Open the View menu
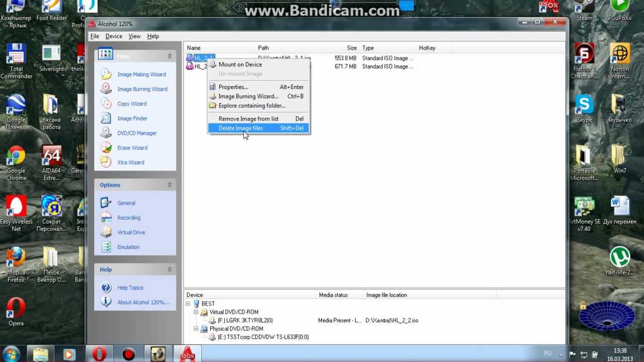This screenshot has width=644, height=362. click(x=134, y=36)
